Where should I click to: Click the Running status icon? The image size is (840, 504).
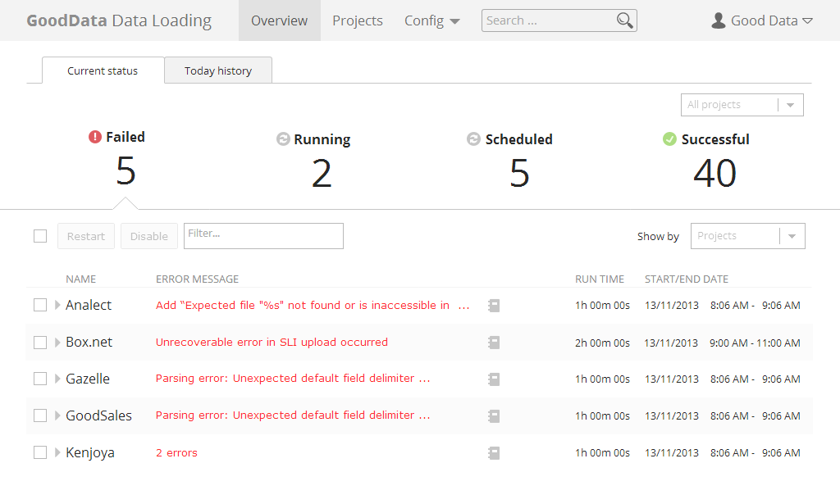(283, 139)
